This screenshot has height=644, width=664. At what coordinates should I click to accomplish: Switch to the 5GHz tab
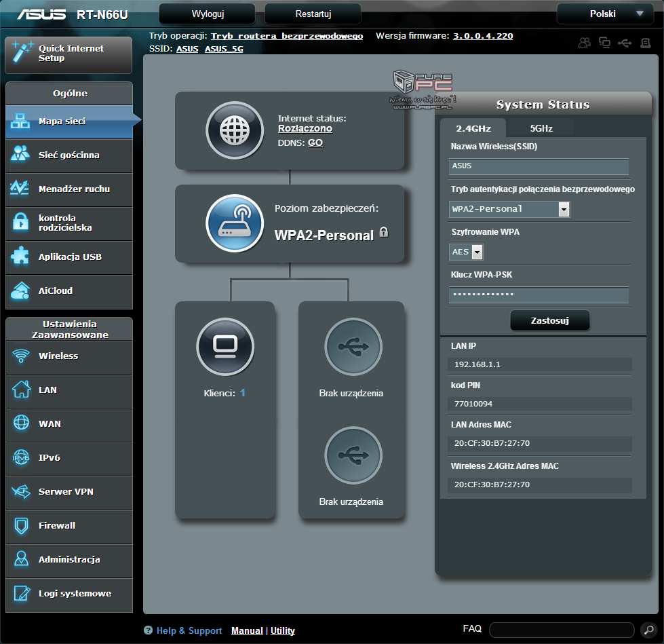(541, 128)
